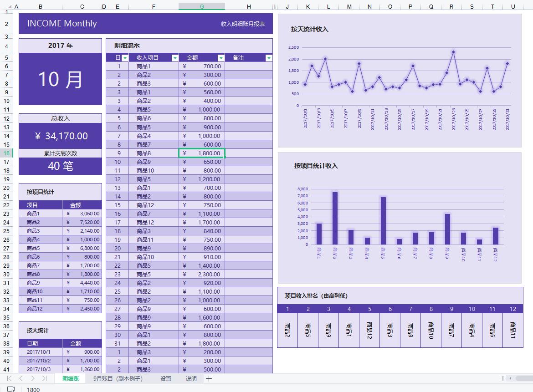This screenshot has width=533, height=392.
Task: Select the row 16 header
Action: tap(6, 153)
